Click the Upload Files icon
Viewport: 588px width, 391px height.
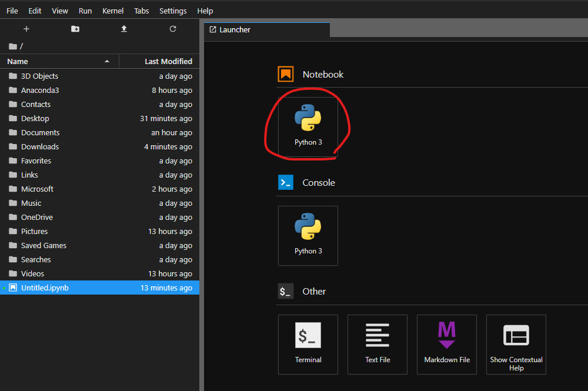(123, 29)
